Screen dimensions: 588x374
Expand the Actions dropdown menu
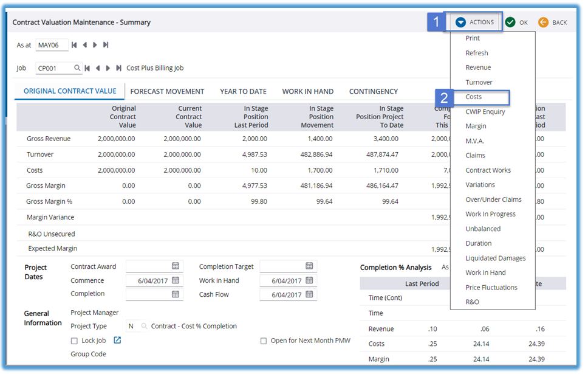click(x=476, y=23)
